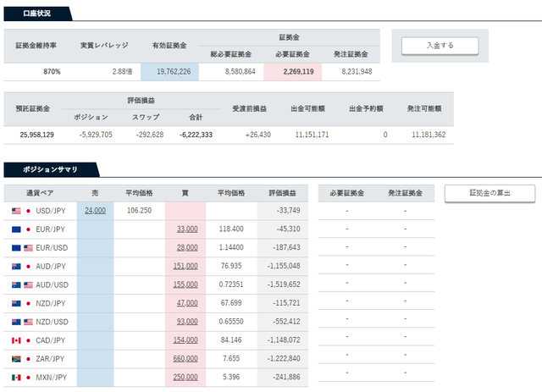The height and width of the screenshot is (392, 542).
Task: Click the 入金する deposit button
Action: pos(440,46)
